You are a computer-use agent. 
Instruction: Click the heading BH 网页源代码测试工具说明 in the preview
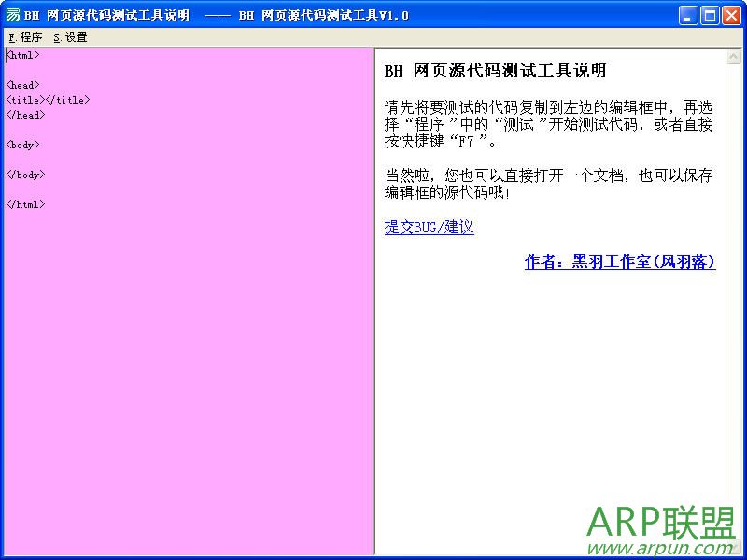point(495,71)
